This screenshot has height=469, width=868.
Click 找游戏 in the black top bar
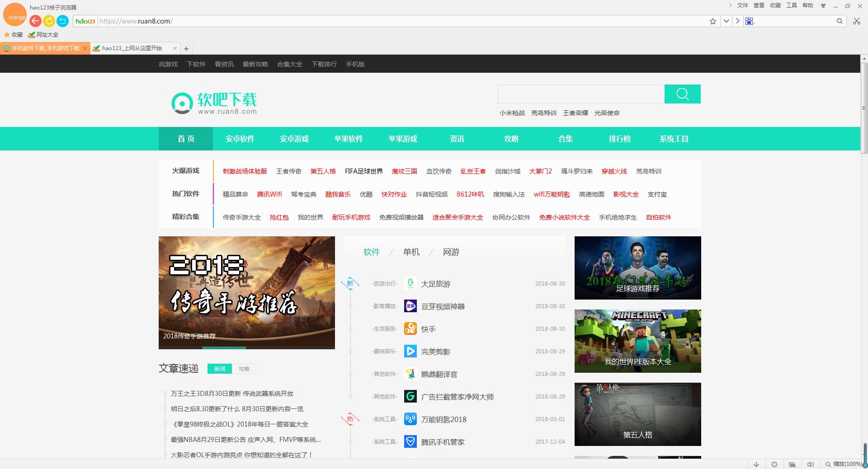tap(168, 64)
